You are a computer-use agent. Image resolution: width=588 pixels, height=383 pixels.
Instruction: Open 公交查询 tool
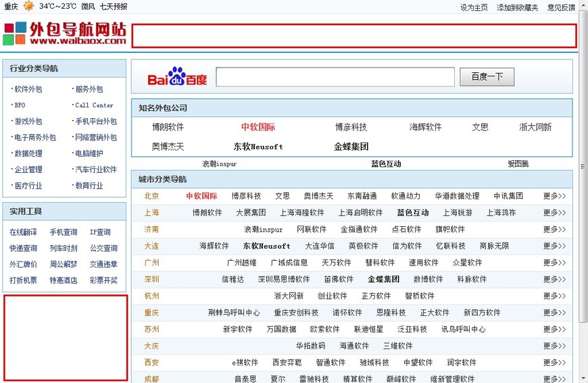103,249
